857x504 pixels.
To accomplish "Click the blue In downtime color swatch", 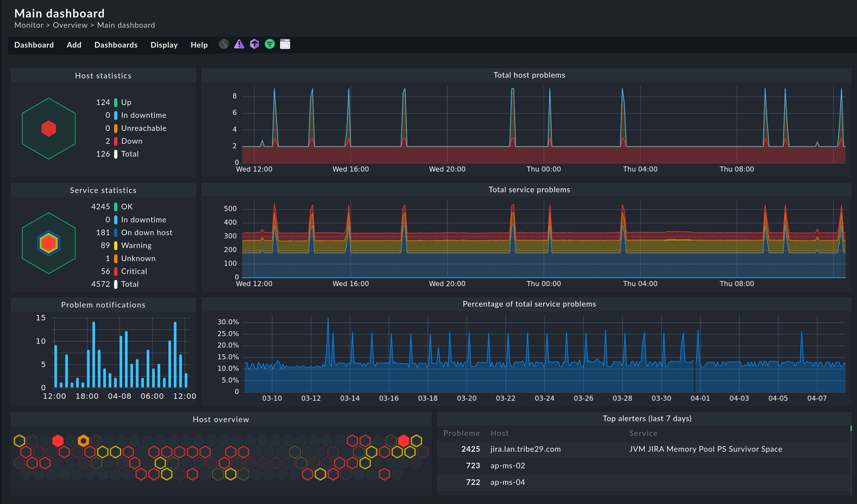I will tap(116, 115).
